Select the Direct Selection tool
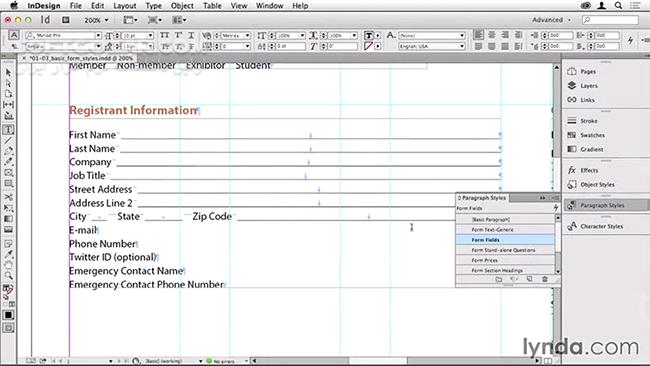The image size is (650, 366). pos(8,83)
